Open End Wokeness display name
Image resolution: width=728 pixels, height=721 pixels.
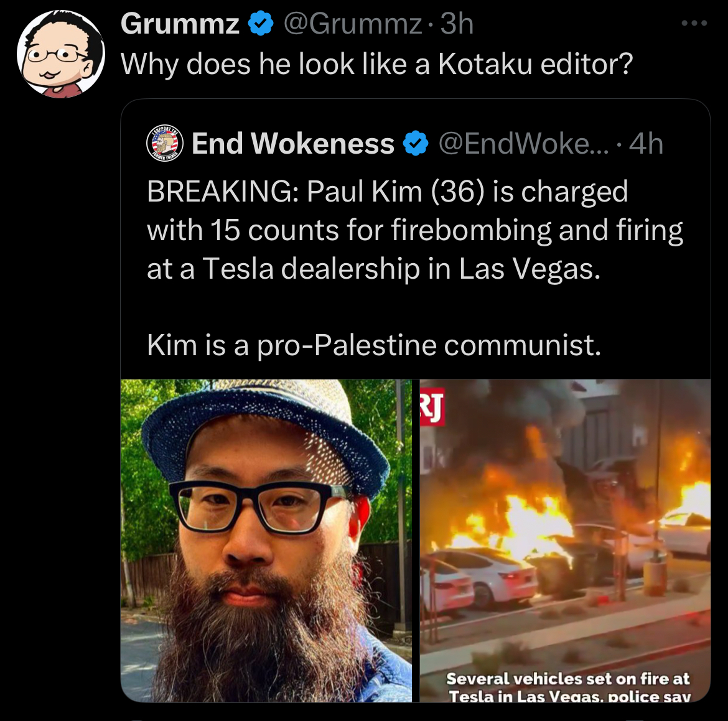pyautogui.click(x=293, y=143)
